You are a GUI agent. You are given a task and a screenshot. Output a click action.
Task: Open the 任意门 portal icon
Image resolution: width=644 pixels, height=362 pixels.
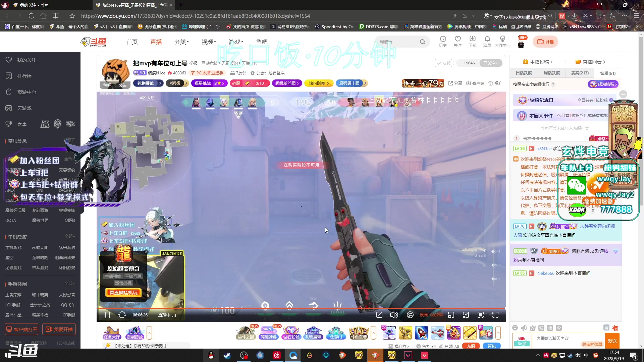click(x=336, y=333)
